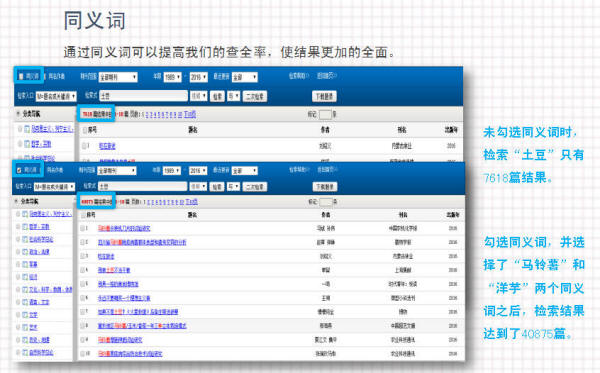Screen dimensions: 600x373
Task: Tick row 1 checkbox in lower results list
Action: coord(82,228)
